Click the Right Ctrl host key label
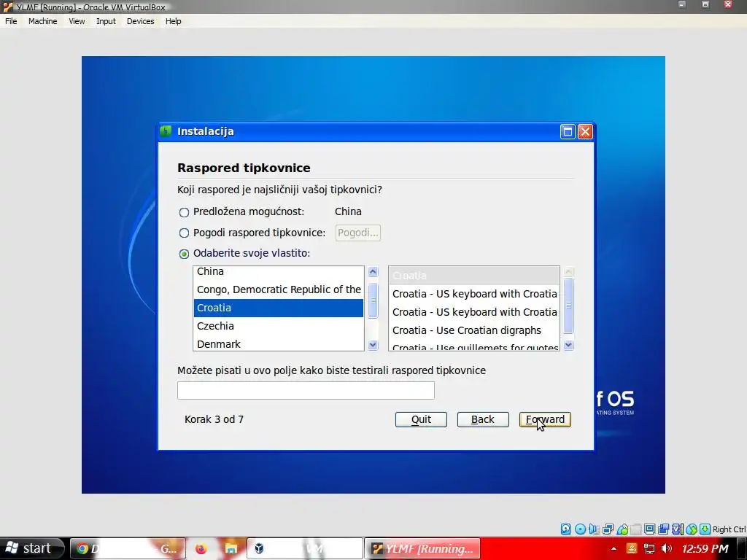The width and height of the screenshot is (747, 560). click(x=729, y=529)
